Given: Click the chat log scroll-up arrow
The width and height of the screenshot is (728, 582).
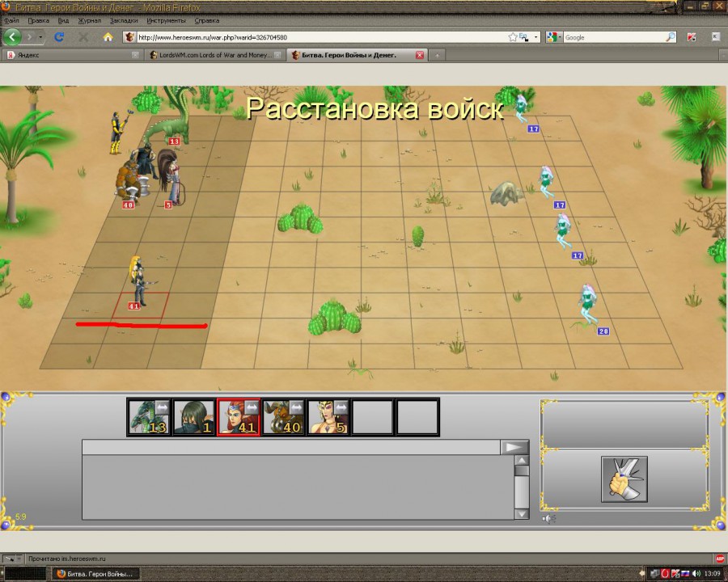Looking at the screenshot, I should pyautogui.click(x=522, y=461).
